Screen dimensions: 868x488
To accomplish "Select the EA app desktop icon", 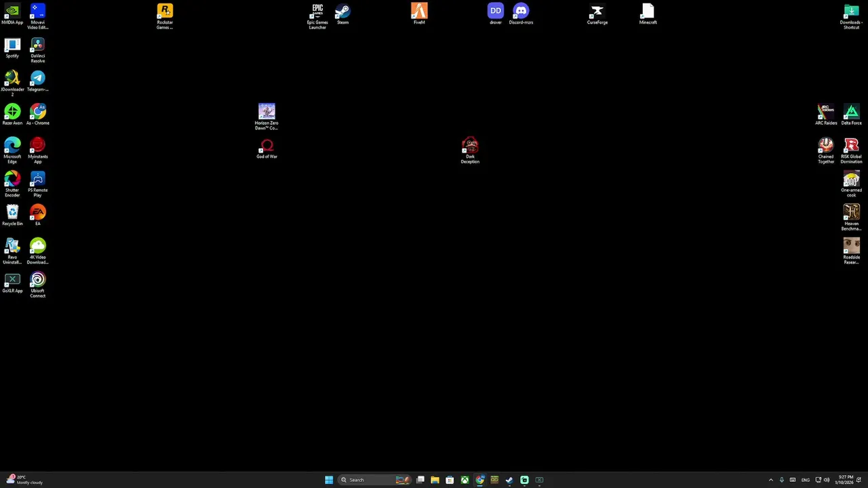I will point(37,216).
